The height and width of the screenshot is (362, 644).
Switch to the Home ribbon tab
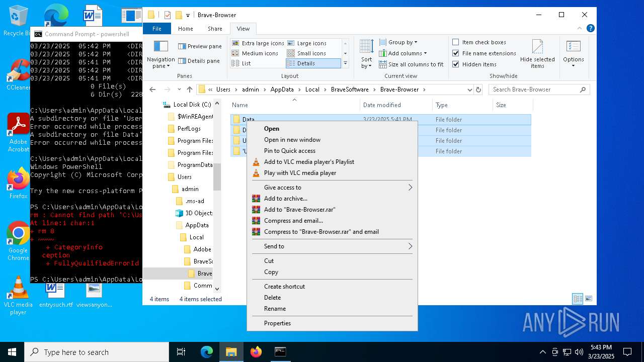coord(185,29)
